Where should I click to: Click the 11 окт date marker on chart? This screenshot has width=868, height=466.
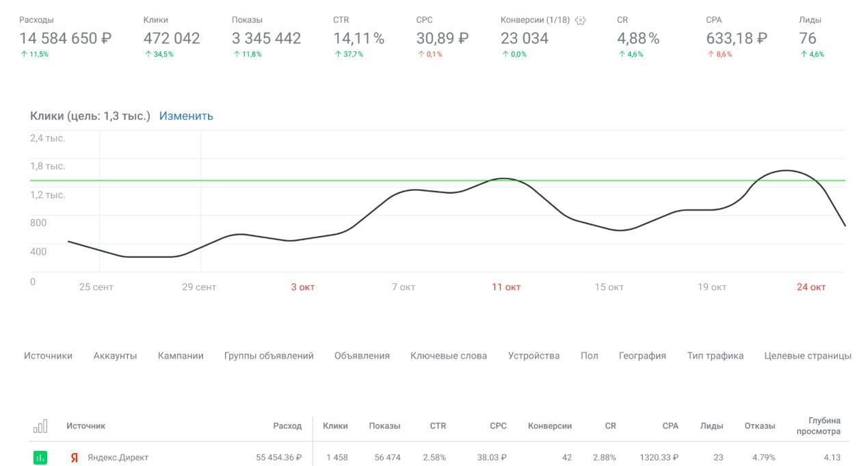[506, 287]
